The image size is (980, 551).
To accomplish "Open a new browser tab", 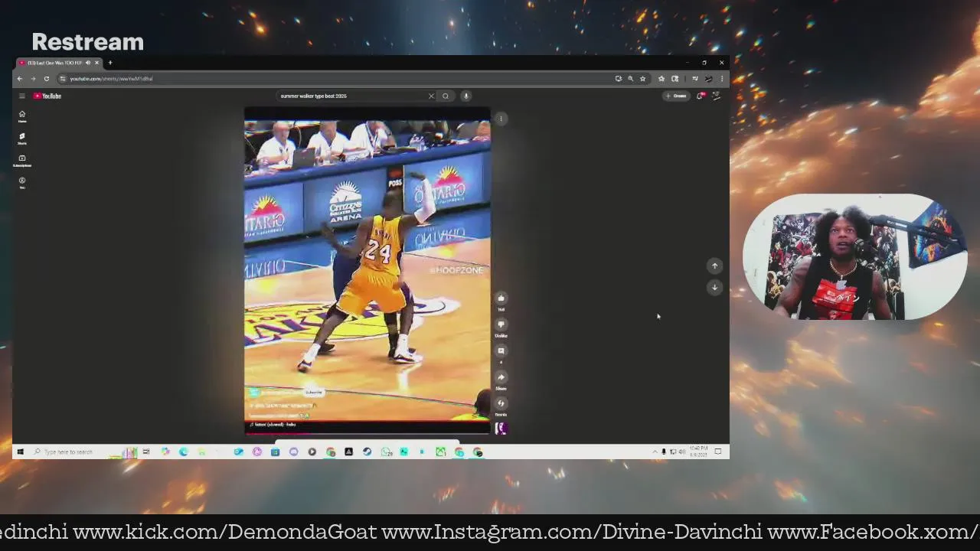I will [x=109, y=63].
